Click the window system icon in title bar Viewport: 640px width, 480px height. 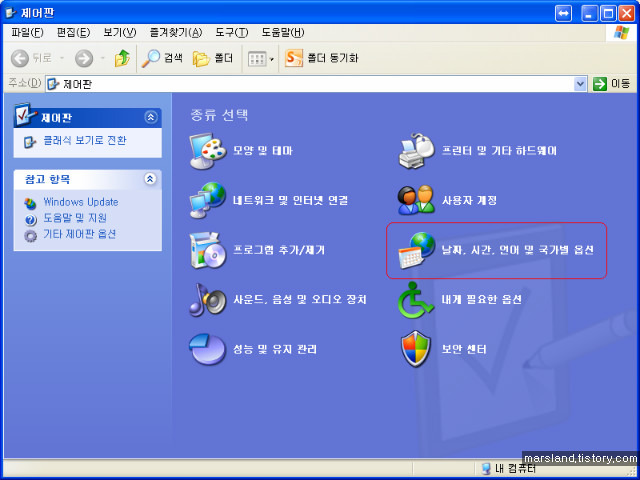coord(11,13)
